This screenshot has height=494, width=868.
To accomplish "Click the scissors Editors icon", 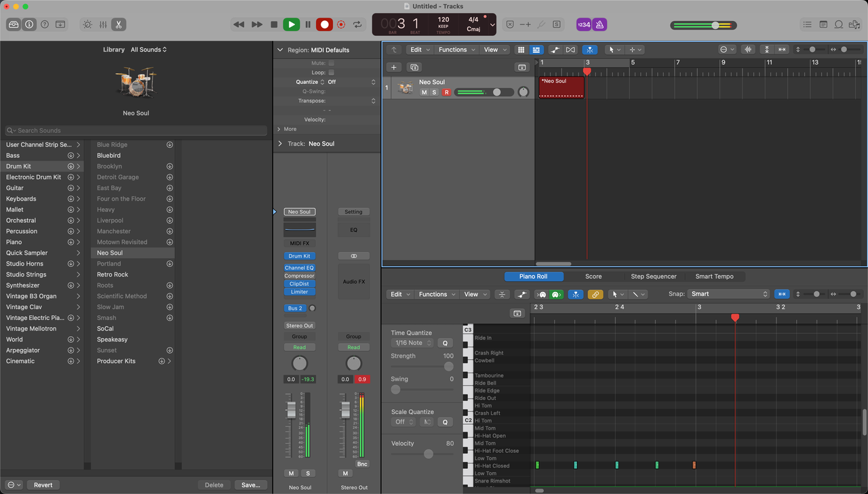I will 119,24.
